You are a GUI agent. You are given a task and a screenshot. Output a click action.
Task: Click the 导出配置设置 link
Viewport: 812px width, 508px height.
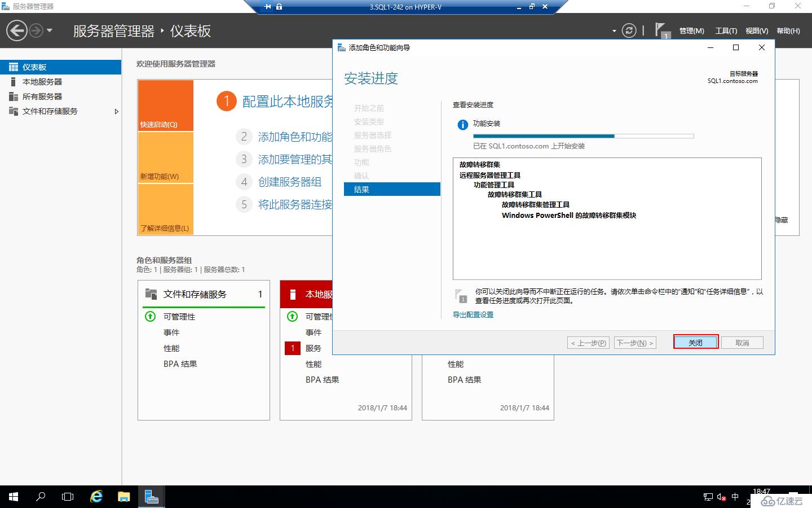(x=473, y=315)
